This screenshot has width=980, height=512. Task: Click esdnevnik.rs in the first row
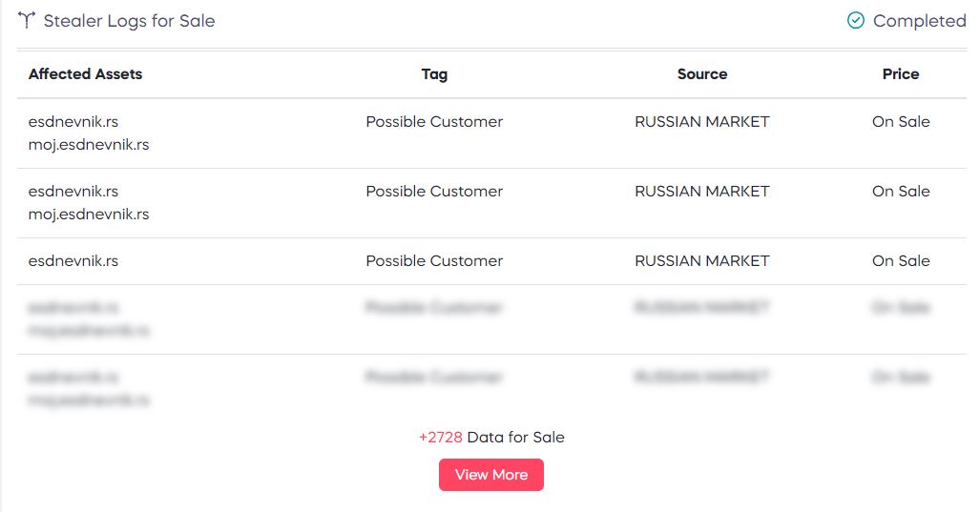(73, 122)
